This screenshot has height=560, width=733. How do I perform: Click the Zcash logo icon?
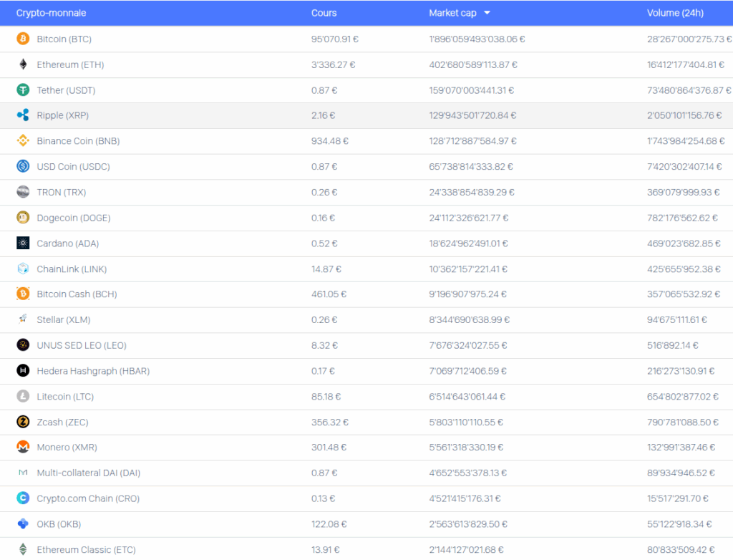23,422
